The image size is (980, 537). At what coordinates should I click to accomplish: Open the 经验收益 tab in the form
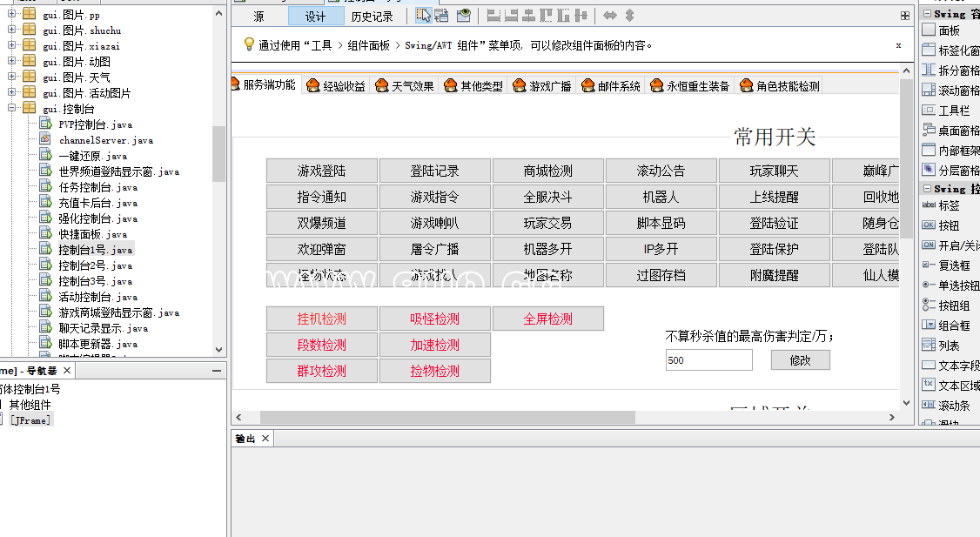tap(336, 85)
